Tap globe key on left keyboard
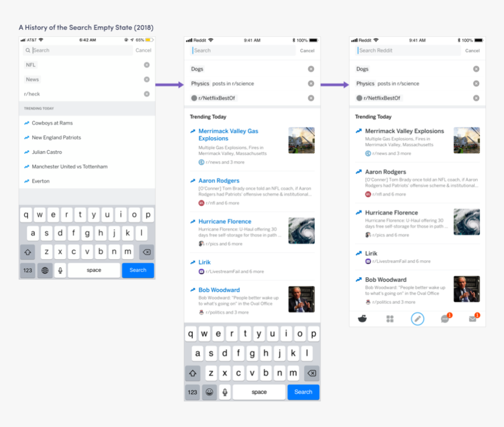Viewport: 504px width, 427px height. point(45,270)
